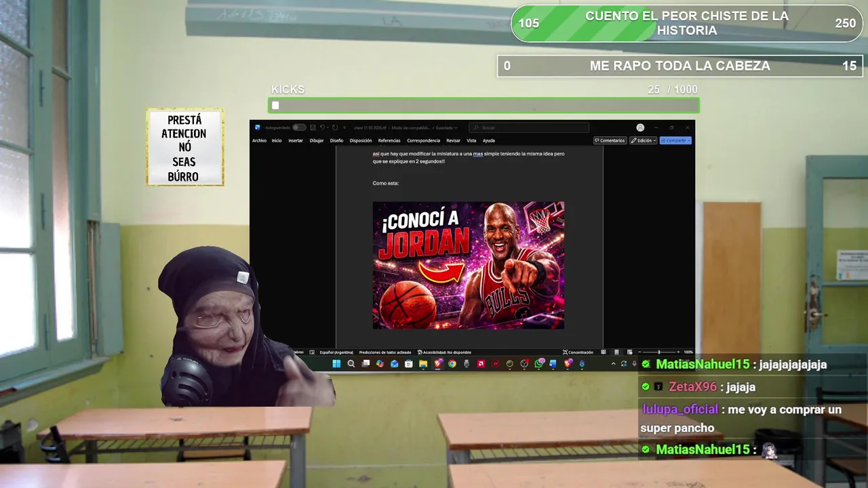The height and width of the screenshot is (488, 868).
Task: Redo the action in Word toolbar
Action: click(x=335, y=127)
